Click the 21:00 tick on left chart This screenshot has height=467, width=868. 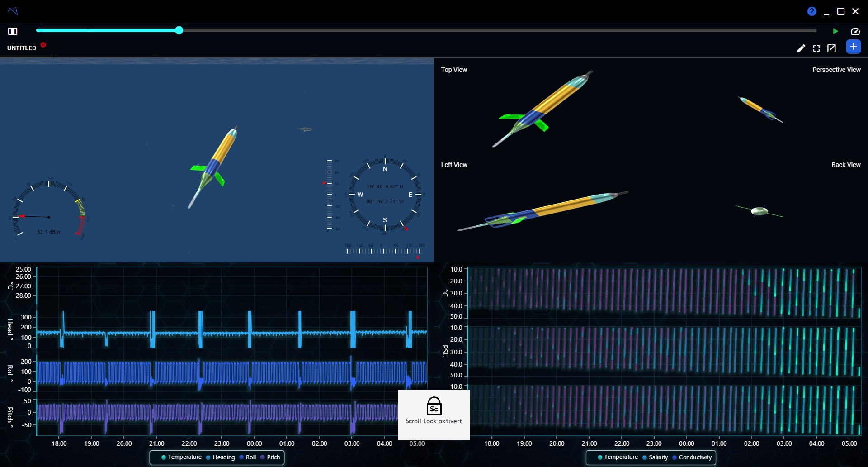pos(156,443)
